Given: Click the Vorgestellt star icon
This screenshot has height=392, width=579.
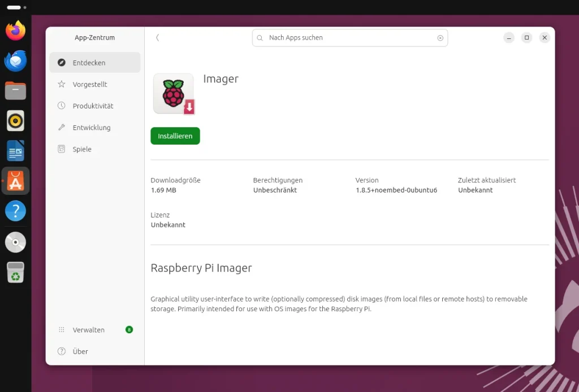Looking at the screenshot, I should pyautogui.click(x=62, y=84).
